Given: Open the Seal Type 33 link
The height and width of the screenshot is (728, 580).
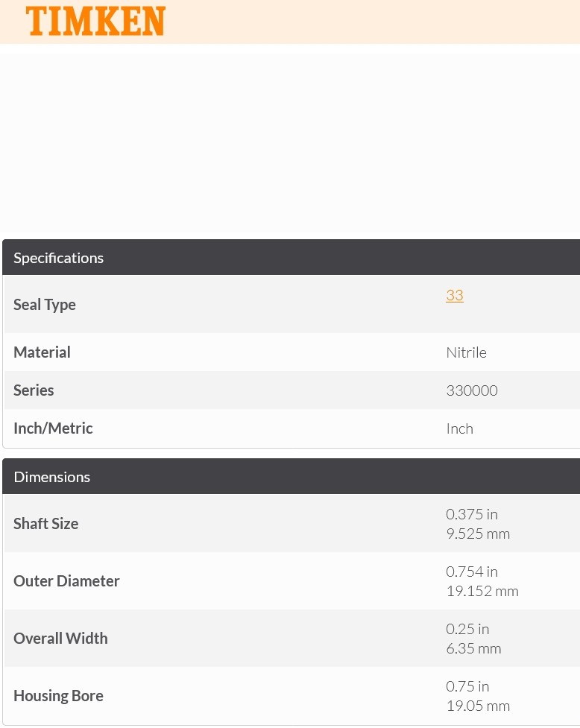Looking at the screenshot, I should 455,295.
